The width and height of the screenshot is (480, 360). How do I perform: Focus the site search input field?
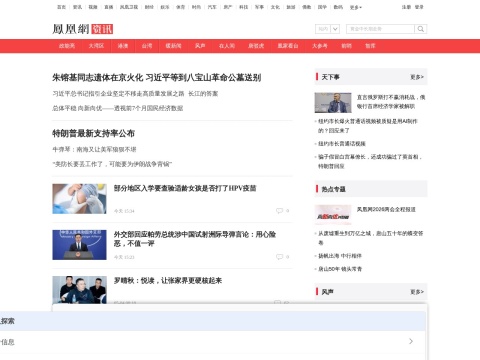tap(380, 29)
